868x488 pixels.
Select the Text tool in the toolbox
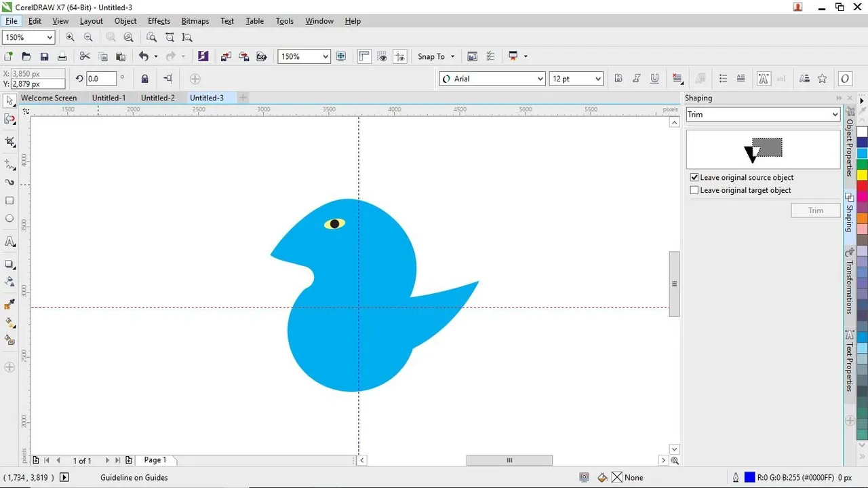point(9,242)
